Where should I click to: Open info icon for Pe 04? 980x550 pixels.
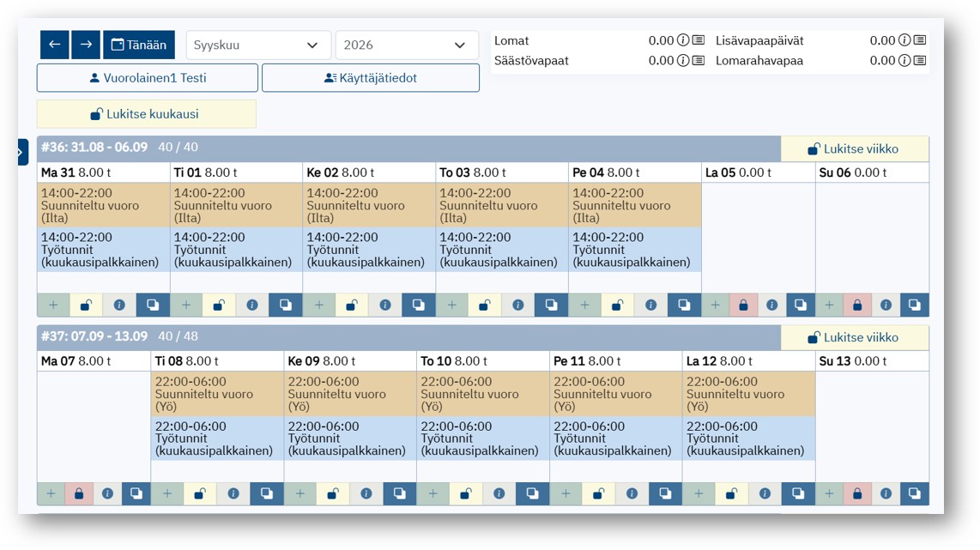[651, 305]
